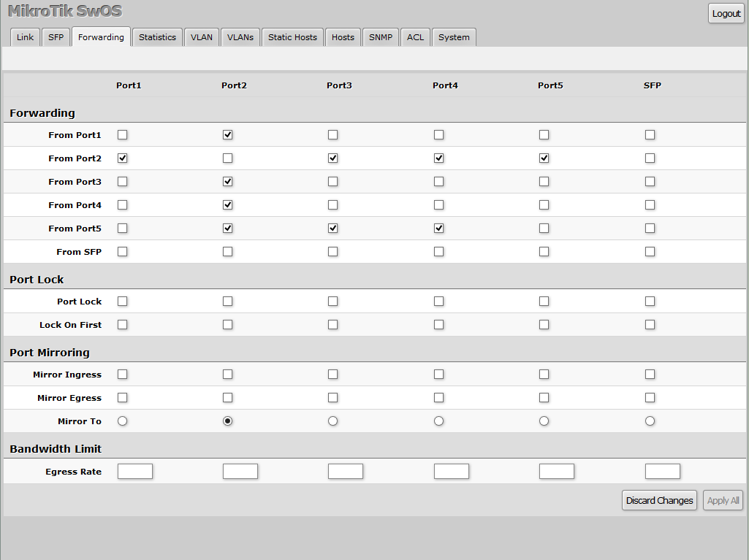
Task: Enable Mirror Ingress on Port3
Action: pos(333,375)
